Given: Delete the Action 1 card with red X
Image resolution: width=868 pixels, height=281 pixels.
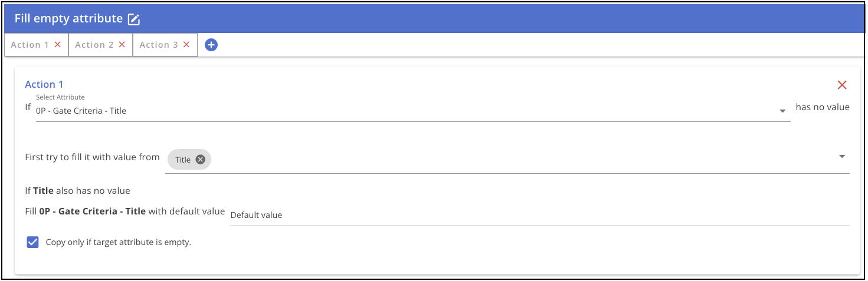Looking at the screenshot, I should [842, 85].
